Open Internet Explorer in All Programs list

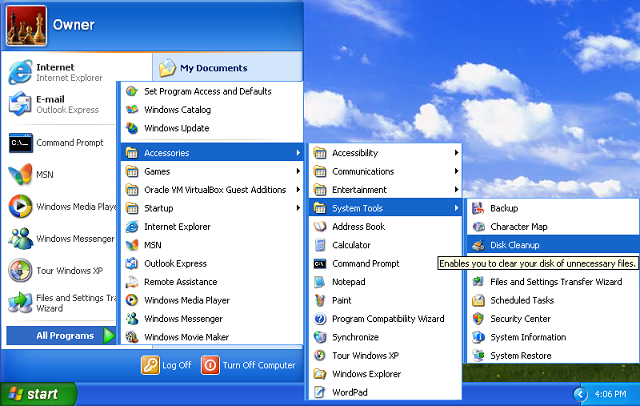[212, 226]
